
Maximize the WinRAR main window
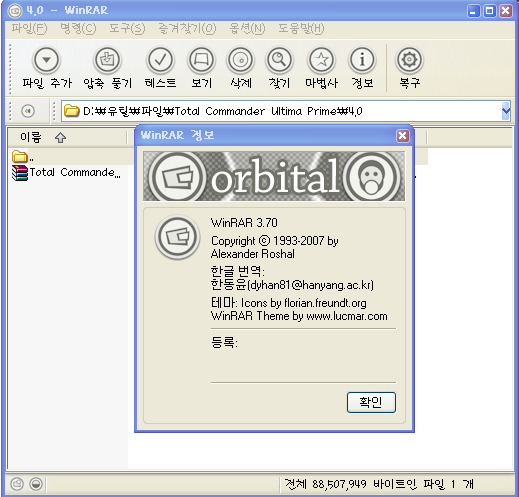pos(489,11)
